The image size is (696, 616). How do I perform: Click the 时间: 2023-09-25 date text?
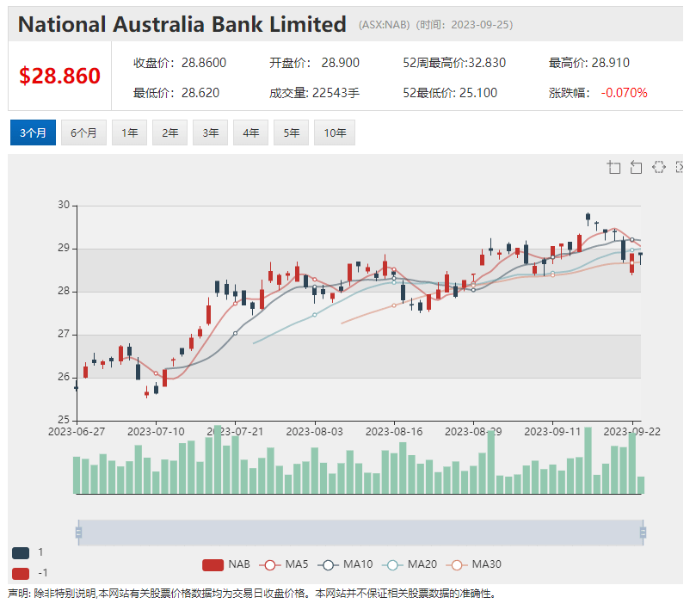pos(465,25)
